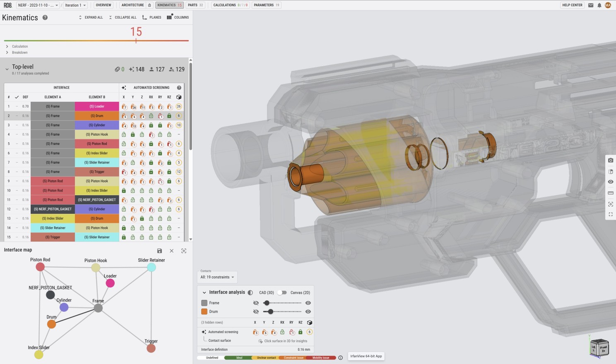The image size is (616, 364).
Task: Activate the ruler measurement tool
Action: click(611, 193)
